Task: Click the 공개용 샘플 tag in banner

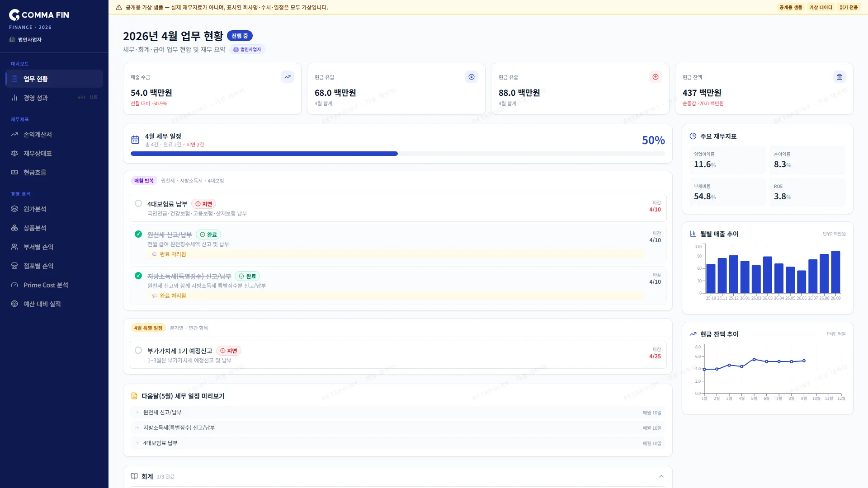Action: pos(791,7)
